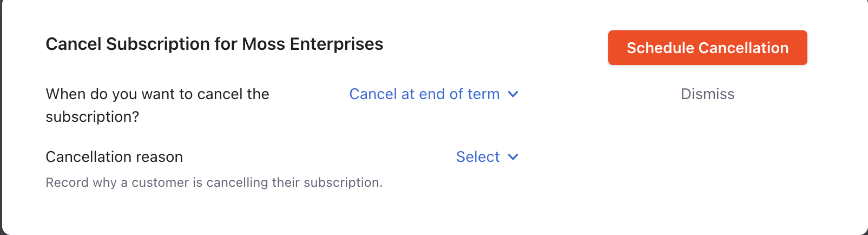The image size is (868, 235).
Task: Click the "Record why a customer is cancelling" hint
Action: click(x=214, y=182)
